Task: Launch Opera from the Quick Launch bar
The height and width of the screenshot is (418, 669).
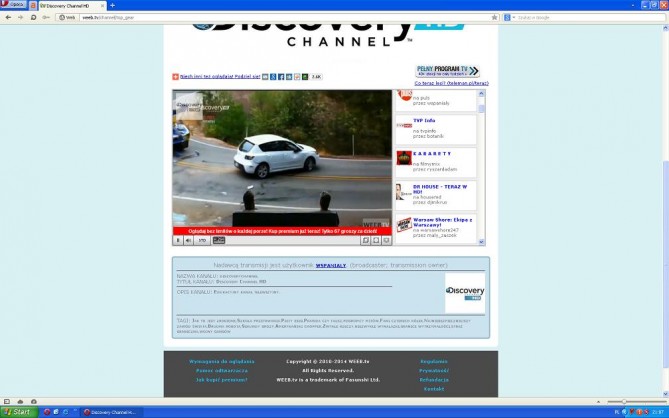Action: (x=47, y=412)
